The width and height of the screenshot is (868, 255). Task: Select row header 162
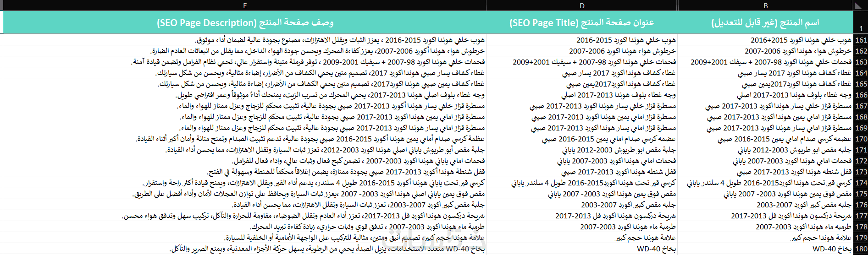coord(860,51)
